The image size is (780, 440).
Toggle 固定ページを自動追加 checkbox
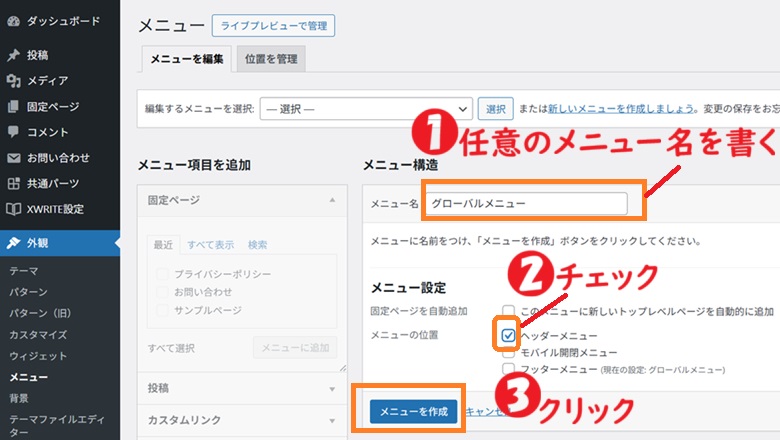pyautogui.click(x=508, y=311)
